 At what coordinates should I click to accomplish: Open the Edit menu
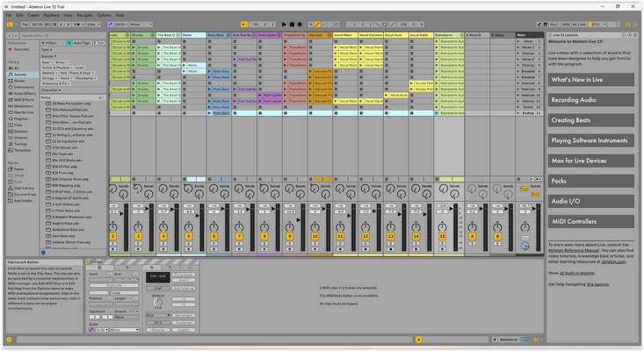tap(19, 16)
